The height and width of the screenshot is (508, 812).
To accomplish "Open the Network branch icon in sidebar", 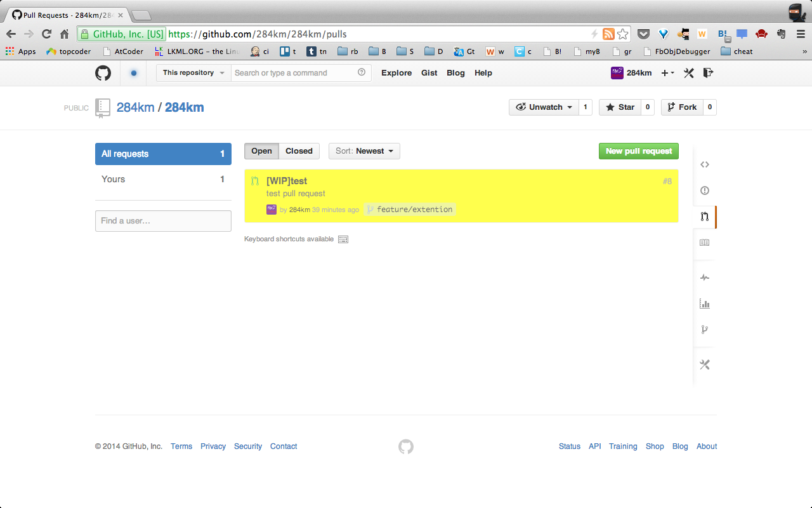I will 704,330.
